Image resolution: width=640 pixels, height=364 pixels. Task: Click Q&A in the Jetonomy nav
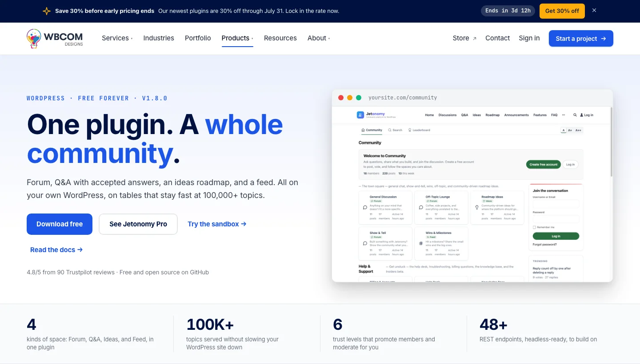[464, 115]
